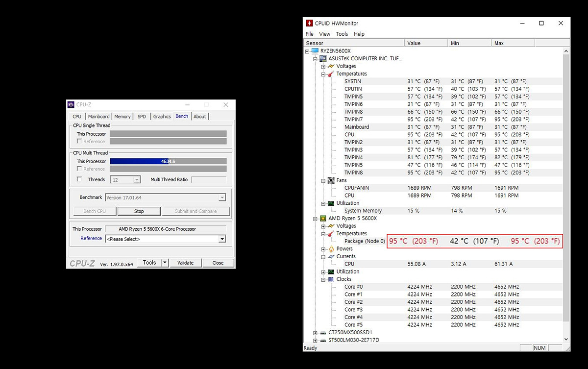Click the scrollbar down arrow in HWMonitor
The height and width of the screenshot is (369, 588).
point(566,339)
